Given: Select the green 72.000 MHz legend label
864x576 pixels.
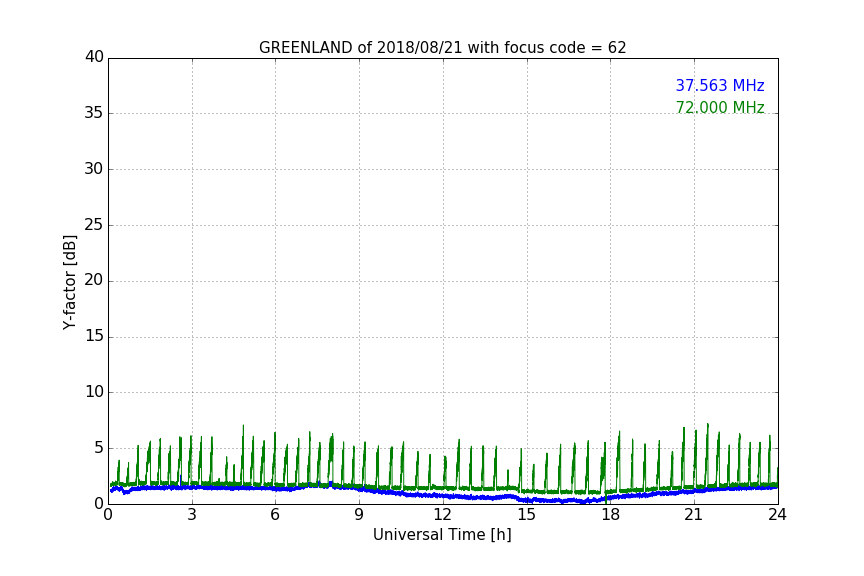Looking at the screenshot, I should coord(720,107).
